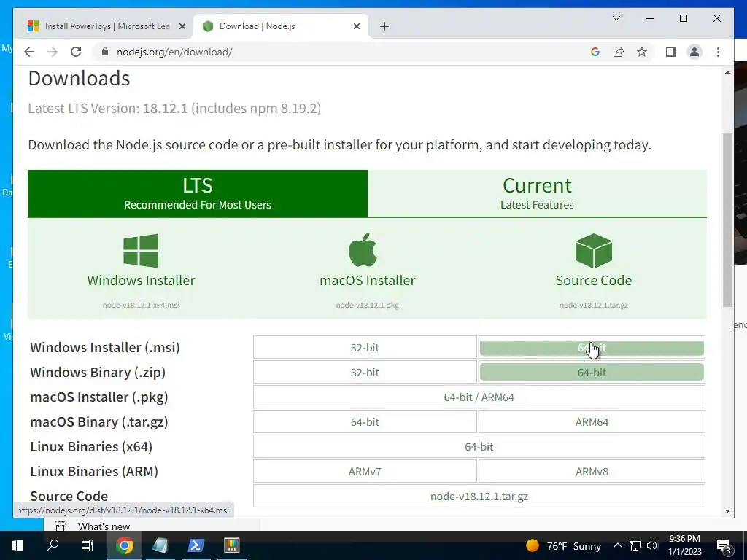Image resolution: width=747 pixels, height=560 pixels.
Task: Click the share page icon
Action: pyautogui.click(x=619, y=52)
